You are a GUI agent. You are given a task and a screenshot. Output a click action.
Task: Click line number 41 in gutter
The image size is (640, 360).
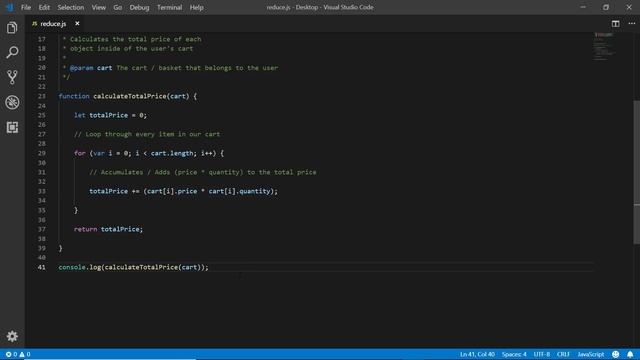coord(42,267)
